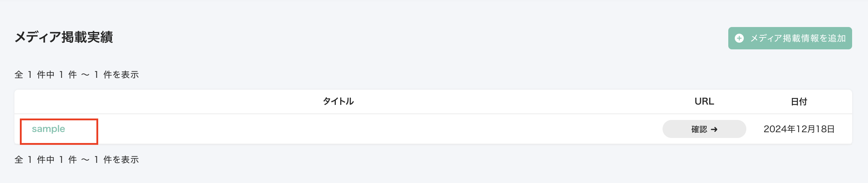Image resolution: width=868 pixels, height=183 pixels.
Task: Select the タイトル column header
Action: tap(338, 102)
